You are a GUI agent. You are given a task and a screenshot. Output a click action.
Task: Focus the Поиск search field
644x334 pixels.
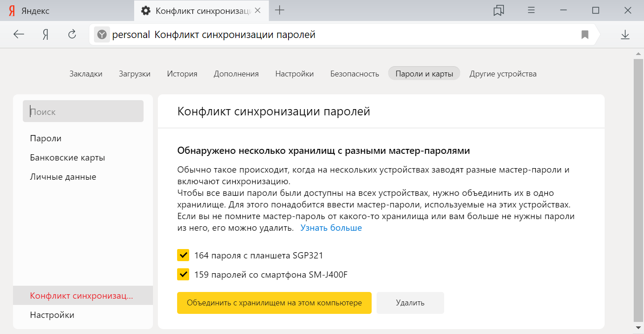pos(83,111)
